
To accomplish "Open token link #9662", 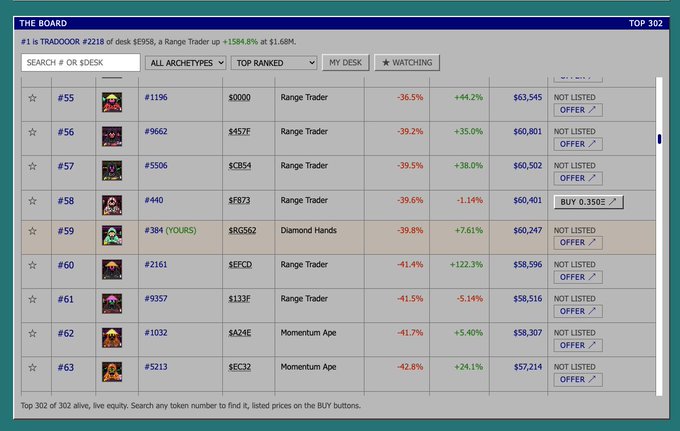I will pyautogui.click(x=156, y=131).
